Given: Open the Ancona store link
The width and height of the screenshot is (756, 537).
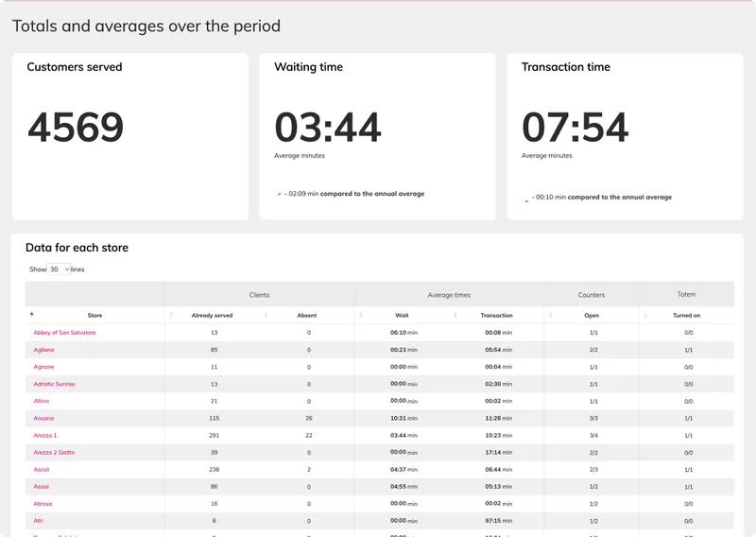Looking at the screenshot, I should 43,418.
